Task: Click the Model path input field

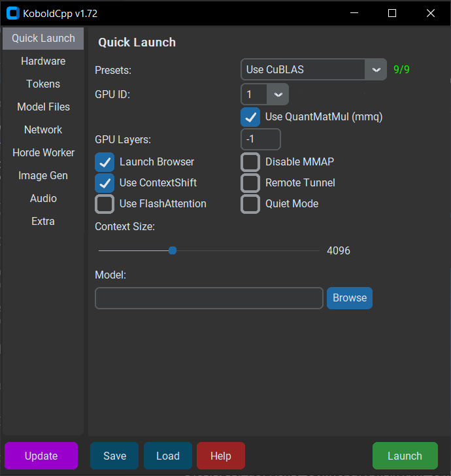Action: pyautogui.click(x=209, y=298)
